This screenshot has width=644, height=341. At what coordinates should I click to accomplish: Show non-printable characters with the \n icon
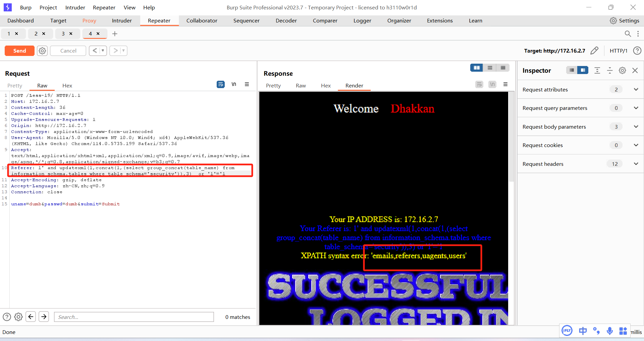(234, 84)
